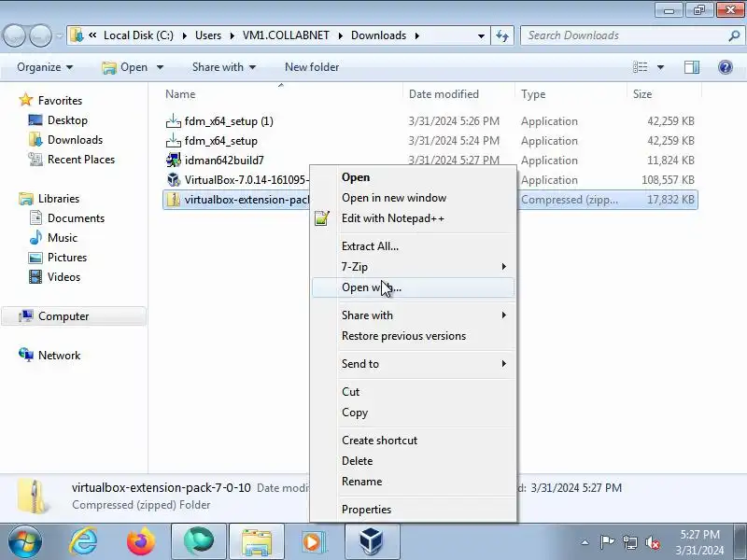
Task: Click the search magnifier icon
Action: pos(734,35)
